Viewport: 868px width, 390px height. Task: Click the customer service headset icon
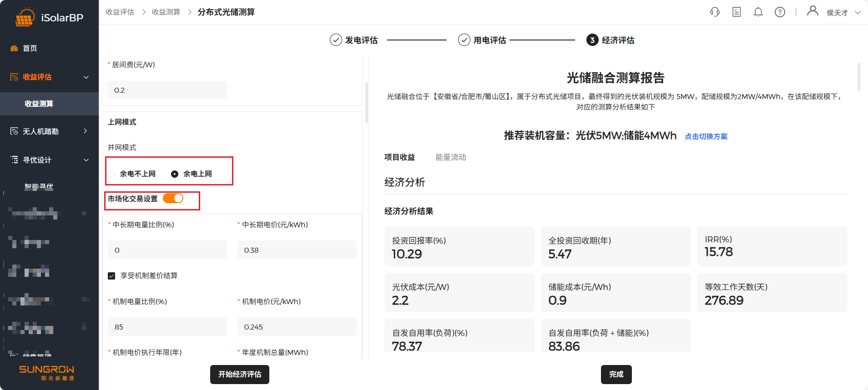715,12
